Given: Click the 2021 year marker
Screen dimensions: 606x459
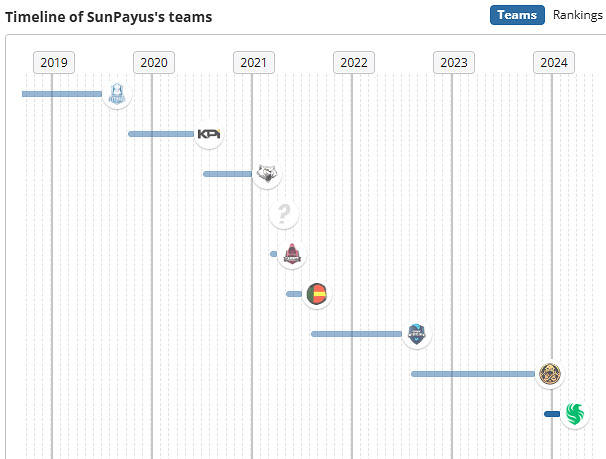Looking at the screenshot, I should [254, 62].
